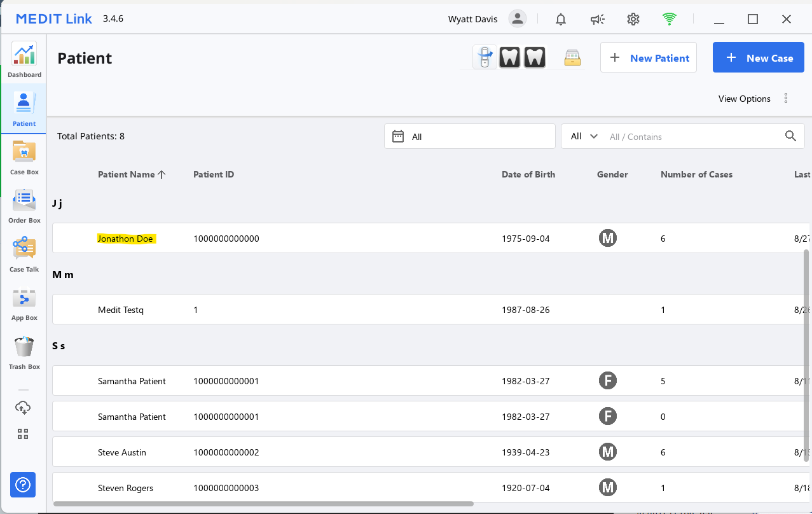Go to the Order Box
The height and width of the screenshot is (514, 812).
coord(24,205)
